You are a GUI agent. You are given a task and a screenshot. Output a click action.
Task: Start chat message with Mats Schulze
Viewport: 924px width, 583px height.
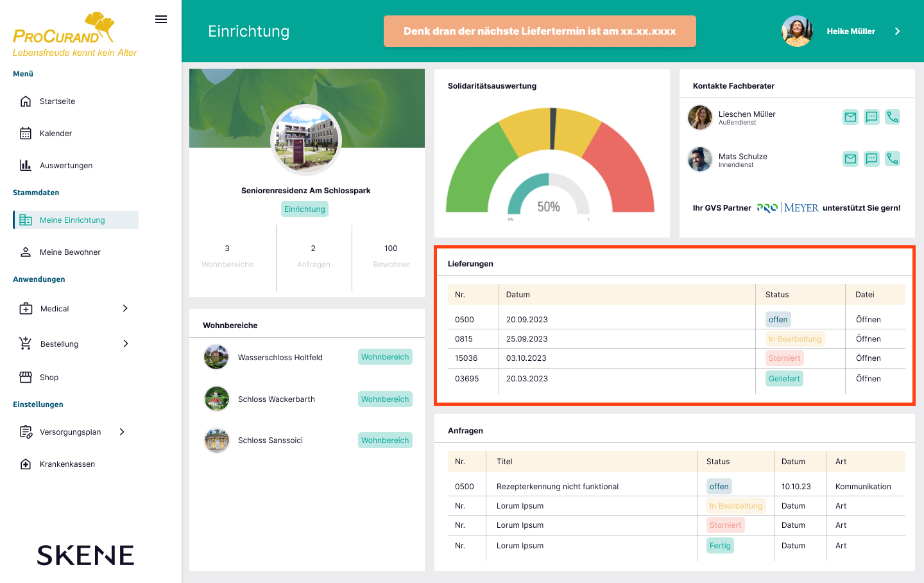pos(871,159)
